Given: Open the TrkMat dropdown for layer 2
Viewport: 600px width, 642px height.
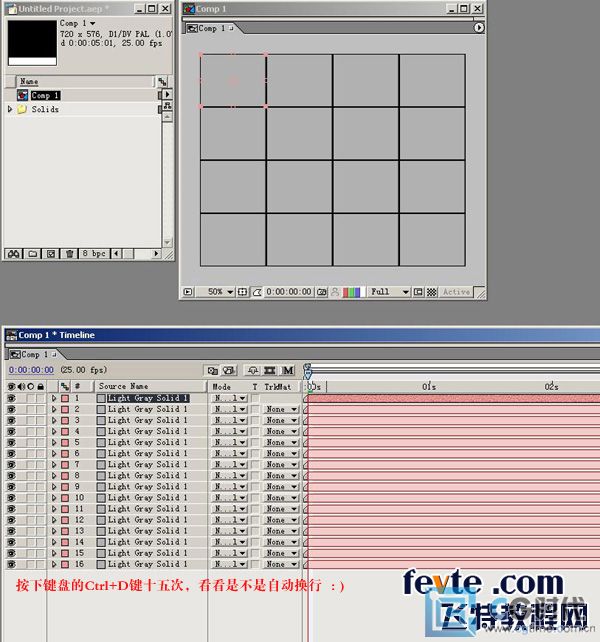Looking at the screenshot, I should point(281,409).
